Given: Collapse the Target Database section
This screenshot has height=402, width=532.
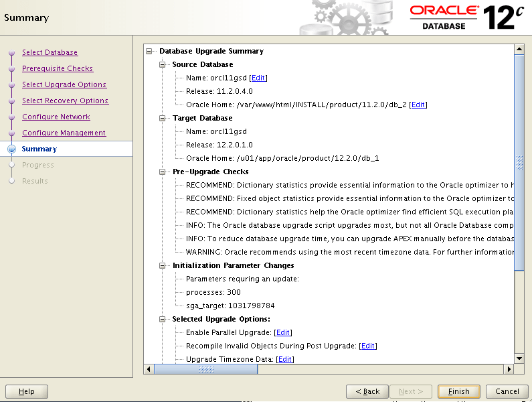Looking at the screenshot, I should click(x=163, y=119).
